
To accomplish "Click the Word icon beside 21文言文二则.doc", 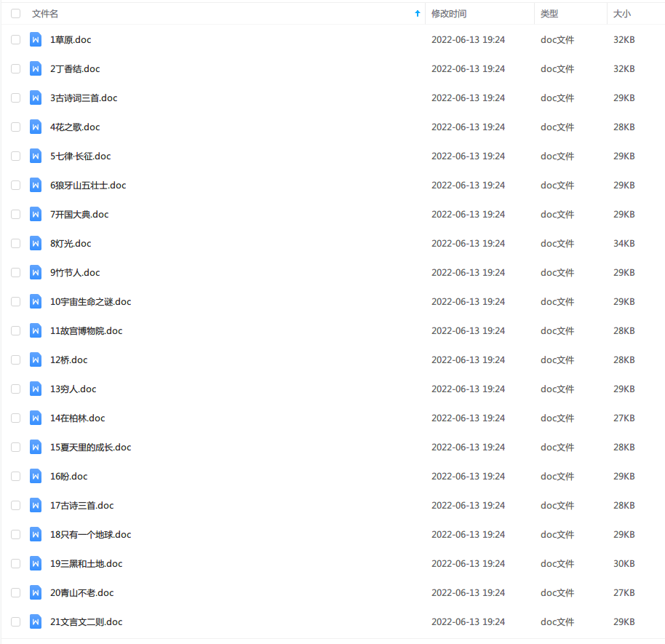I will [x=35, y=621].
